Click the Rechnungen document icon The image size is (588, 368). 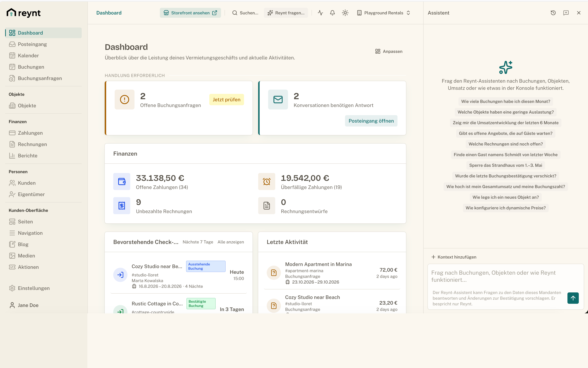click(12, 144)
